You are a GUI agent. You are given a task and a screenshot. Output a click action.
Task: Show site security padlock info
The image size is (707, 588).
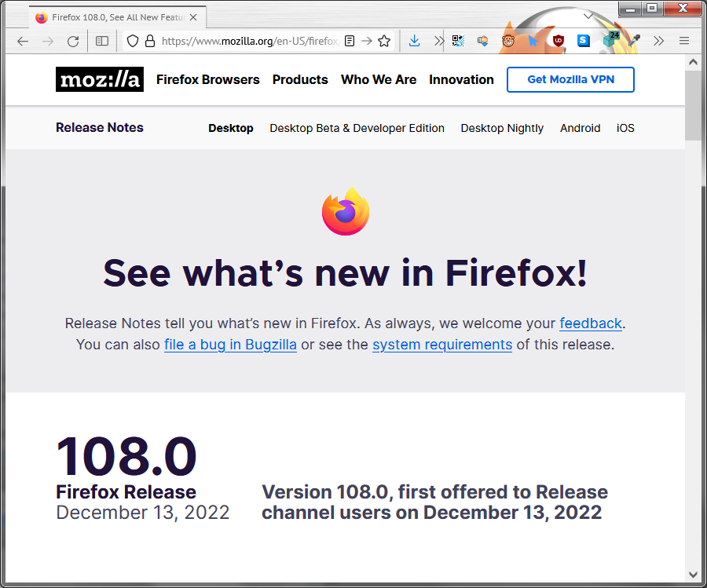click(150, 41)
